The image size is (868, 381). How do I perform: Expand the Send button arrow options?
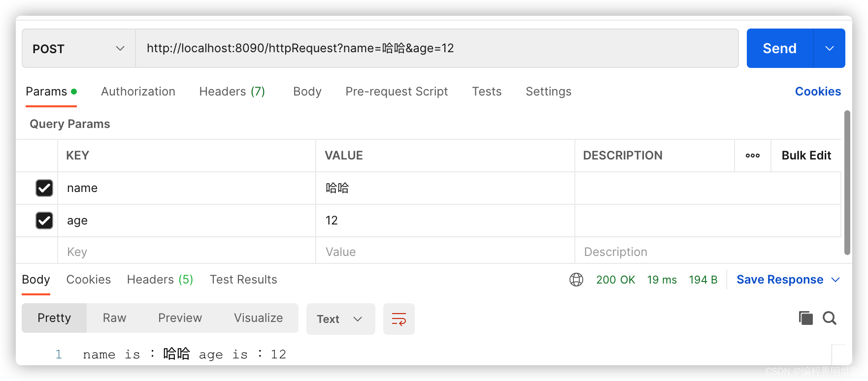[x=829, y=48]
